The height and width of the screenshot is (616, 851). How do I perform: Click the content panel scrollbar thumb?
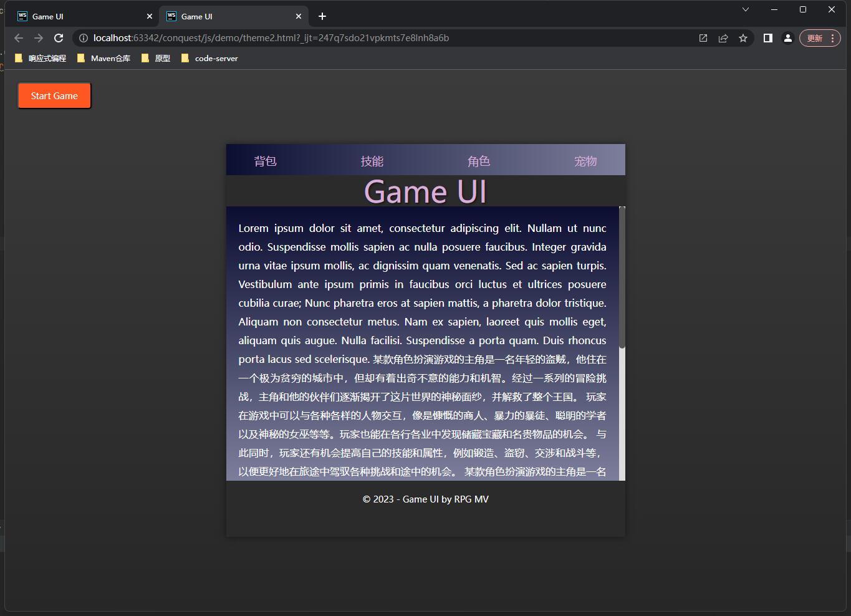coord(622,277)
